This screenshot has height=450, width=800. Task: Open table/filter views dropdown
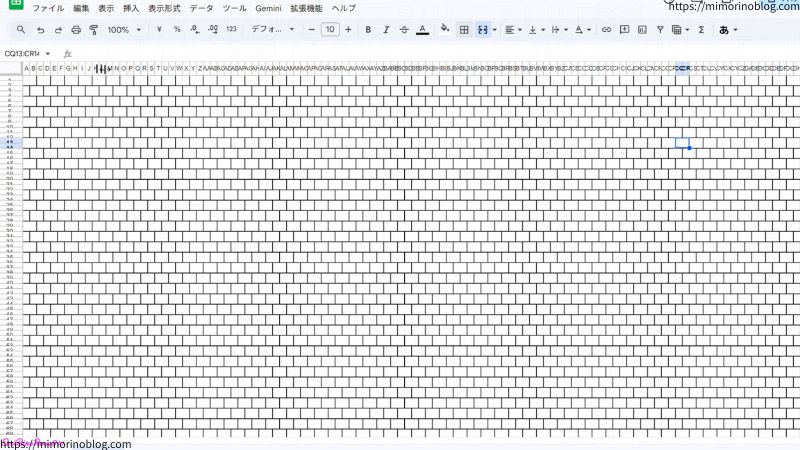(x=680, y=30)
